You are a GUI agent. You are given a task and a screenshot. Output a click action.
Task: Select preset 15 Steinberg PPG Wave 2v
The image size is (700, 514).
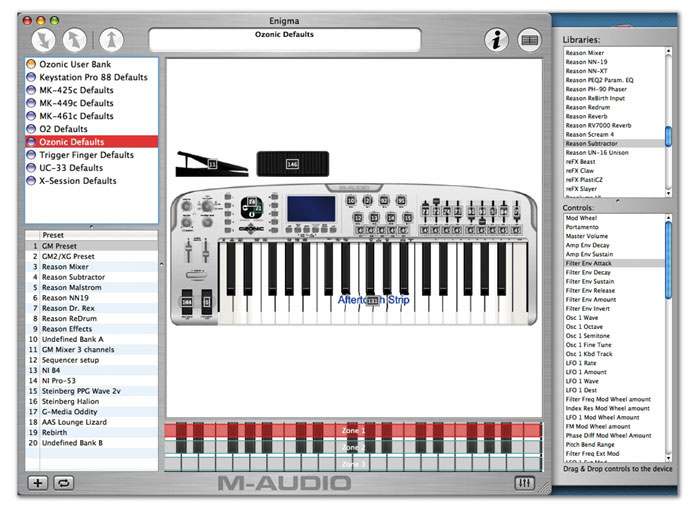(x=92, y=391)
